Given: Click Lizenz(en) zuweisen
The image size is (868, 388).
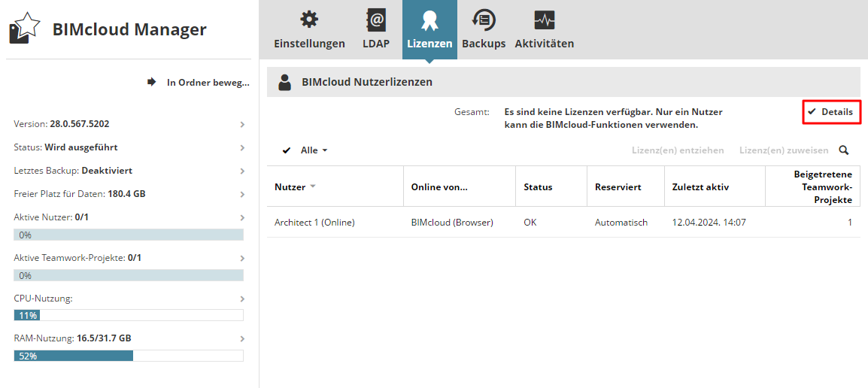Looking at the screenshot, I should [784, 150].
